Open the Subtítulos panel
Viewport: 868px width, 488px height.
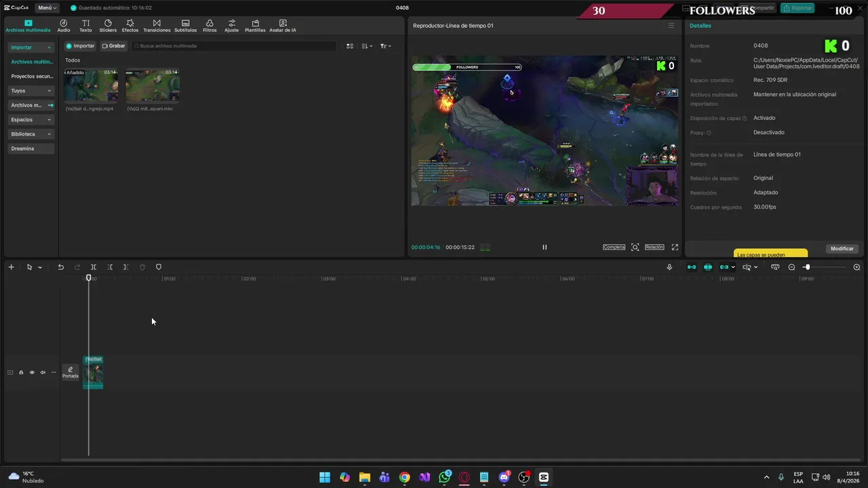(185, 26)
